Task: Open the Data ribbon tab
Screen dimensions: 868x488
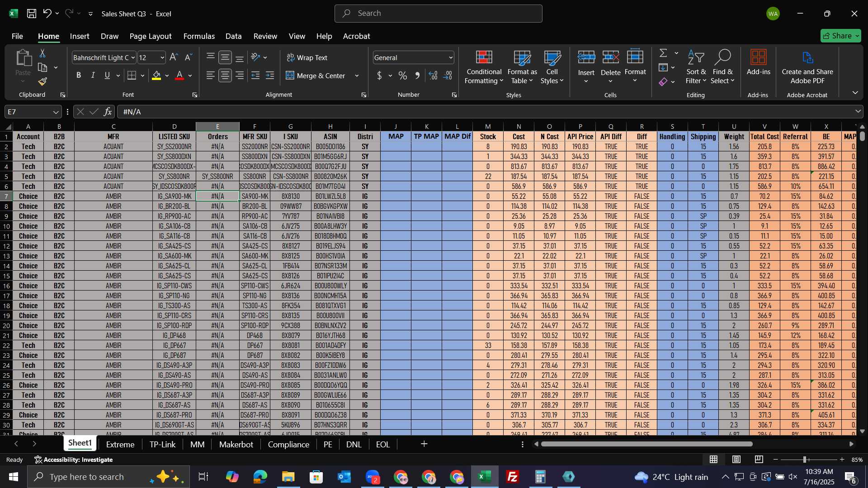Action: 233,36
